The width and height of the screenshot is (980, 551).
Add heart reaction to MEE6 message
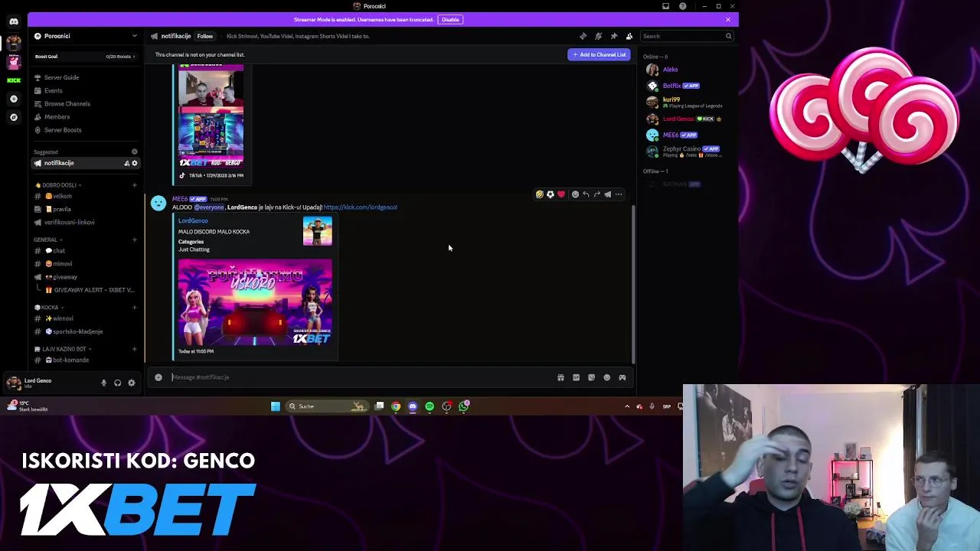[x=561, y=194]
